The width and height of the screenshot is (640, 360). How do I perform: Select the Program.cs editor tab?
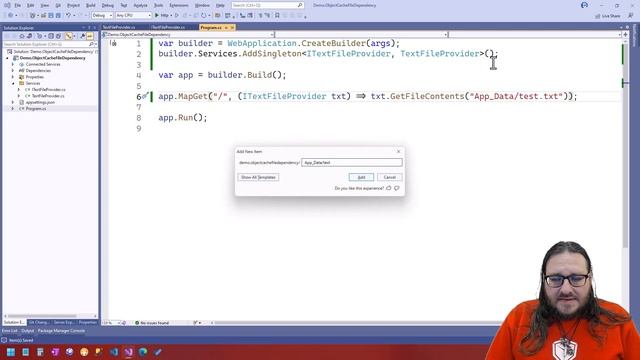coord(211,27)
